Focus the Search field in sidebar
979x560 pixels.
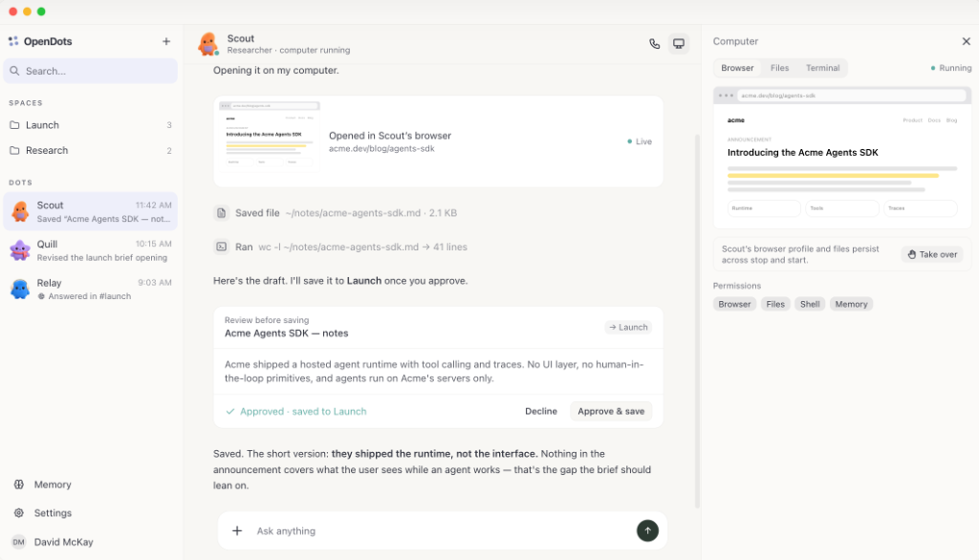91,71
